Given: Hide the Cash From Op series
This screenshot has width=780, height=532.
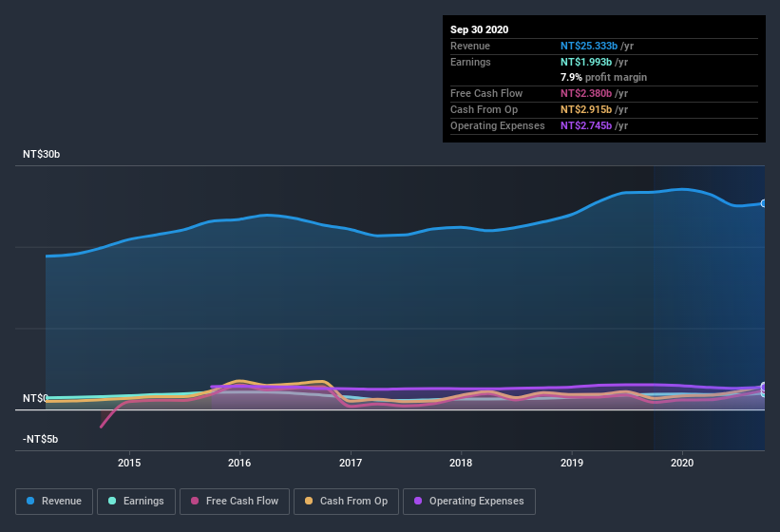Looking at the screenshot, I should [346, 502].
